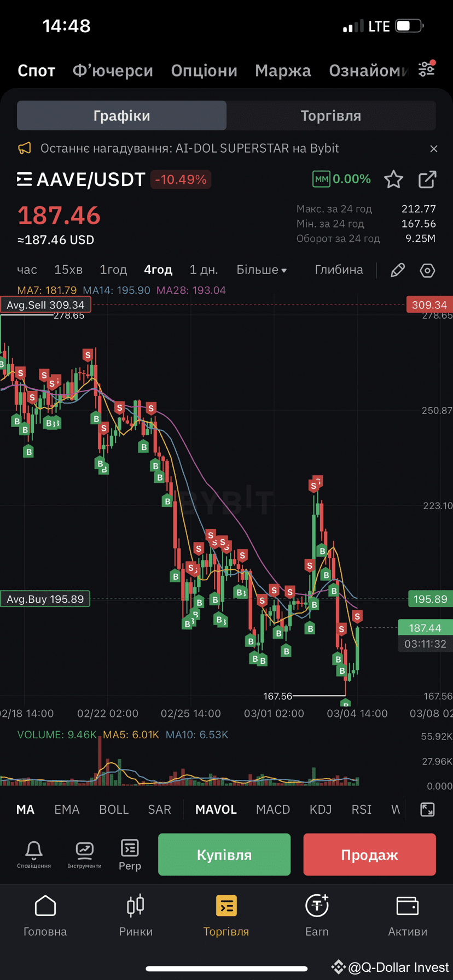
Task: Tap the MM margin badge icon
Action: tap(321, 179)
